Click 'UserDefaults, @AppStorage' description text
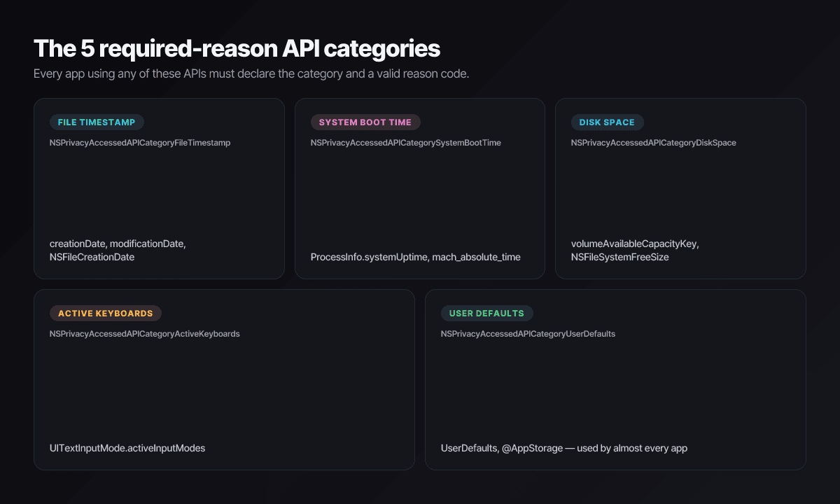The width and height of the screenshot is (840, 504). click(564, 448)
